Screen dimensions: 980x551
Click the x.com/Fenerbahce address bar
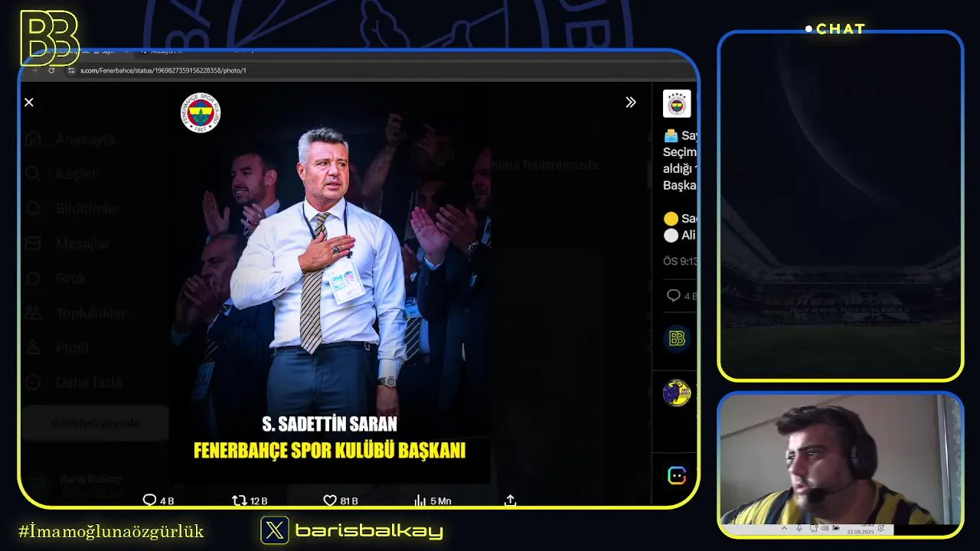163,70
